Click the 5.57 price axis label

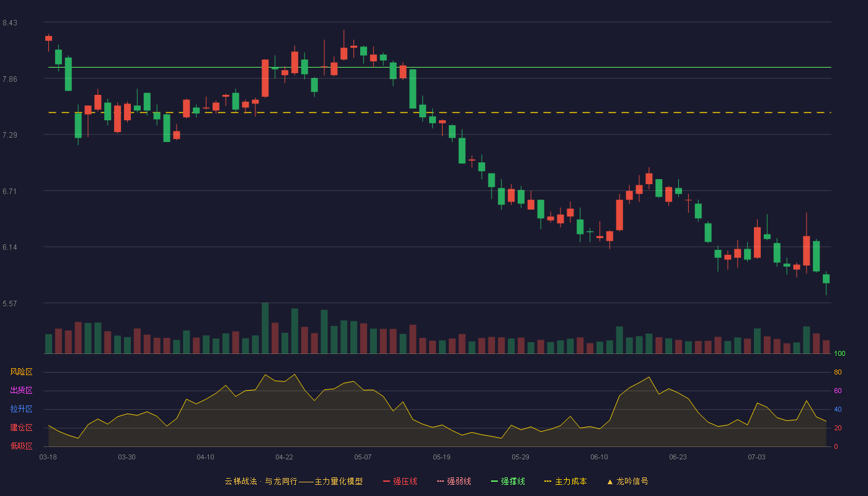click(9, 304)
